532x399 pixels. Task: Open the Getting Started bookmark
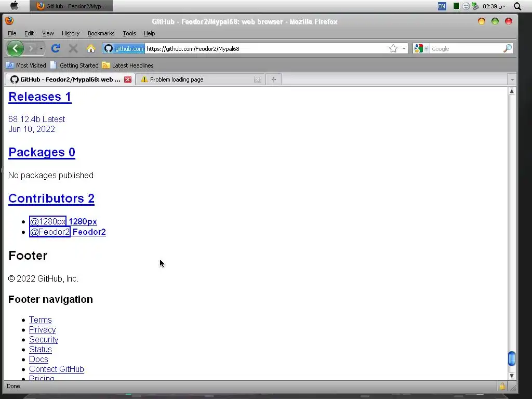point(74,65)
